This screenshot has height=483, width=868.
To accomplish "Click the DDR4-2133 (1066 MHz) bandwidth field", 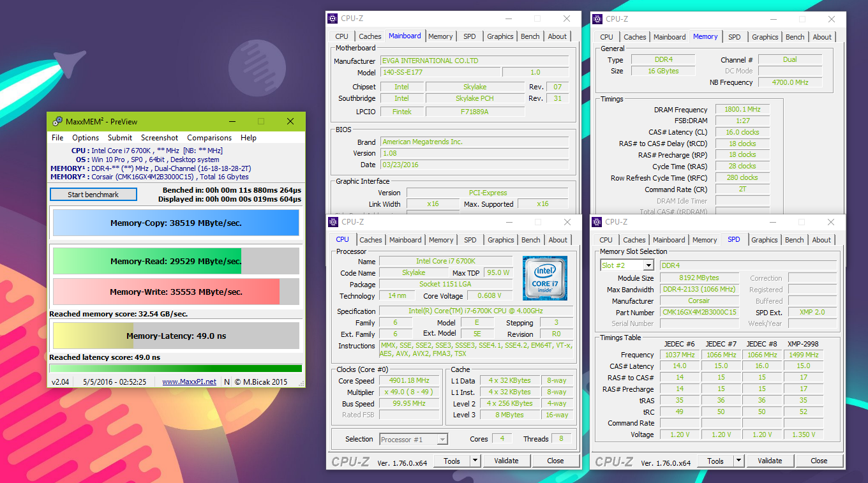I will click(700, 289).
